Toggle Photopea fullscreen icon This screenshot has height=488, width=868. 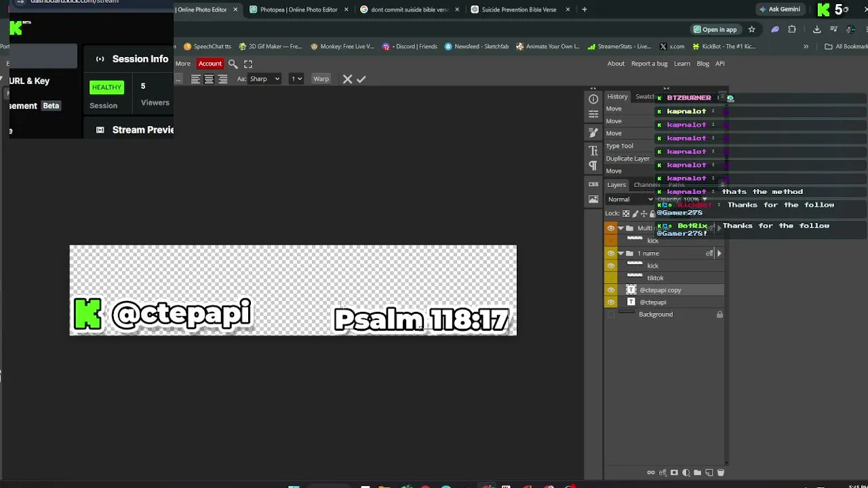(248, 64)
